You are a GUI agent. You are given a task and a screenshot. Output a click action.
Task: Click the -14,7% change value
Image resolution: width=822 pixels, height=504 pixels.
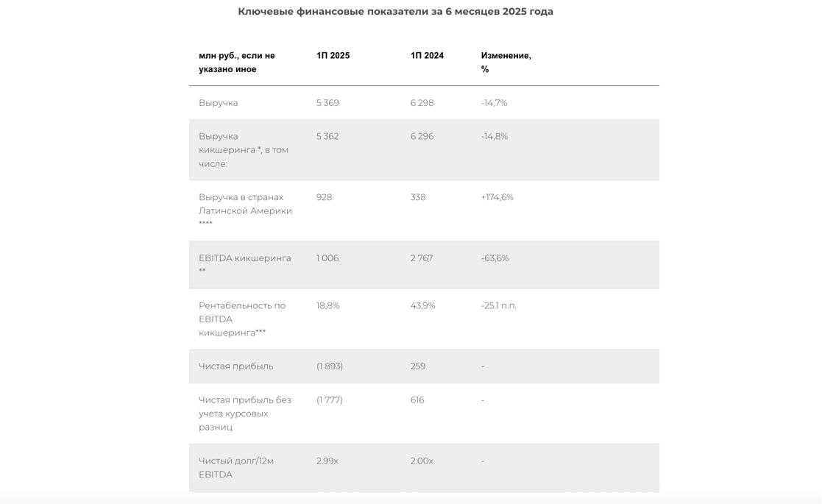point(494,103)
